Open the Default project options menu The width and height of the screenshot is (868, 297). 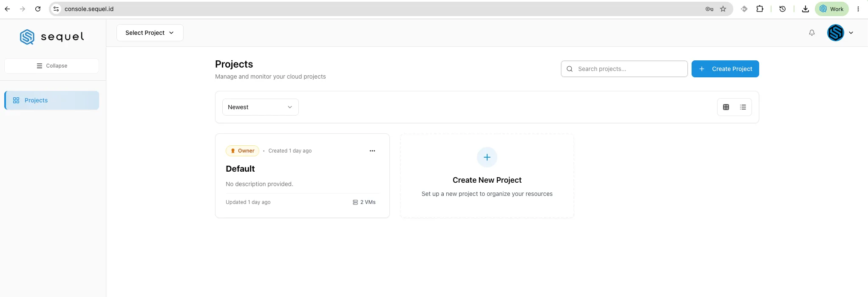[x=372, y=151]
